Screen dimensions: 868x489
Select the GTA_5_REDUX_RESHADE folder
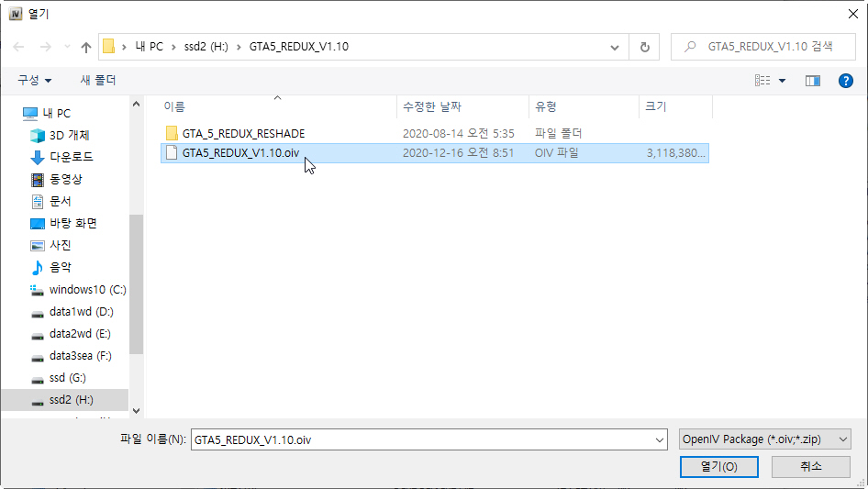[243, 133]
